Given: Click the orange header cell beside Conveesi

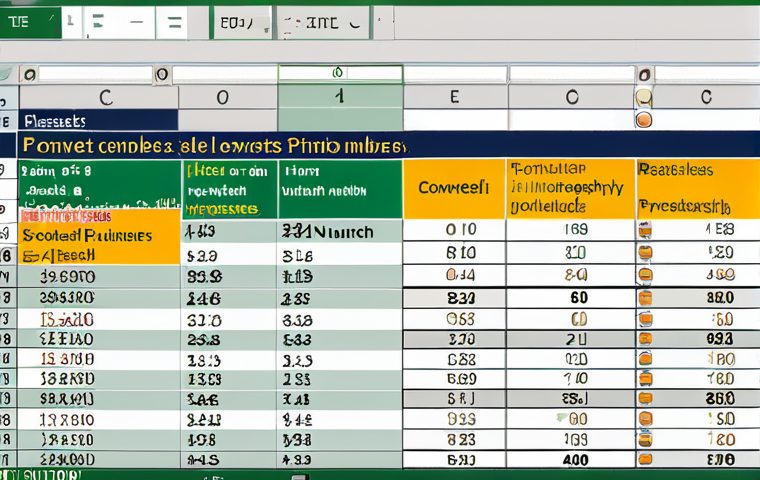Looking at the screenshot, I should click(x=571, y=188).
